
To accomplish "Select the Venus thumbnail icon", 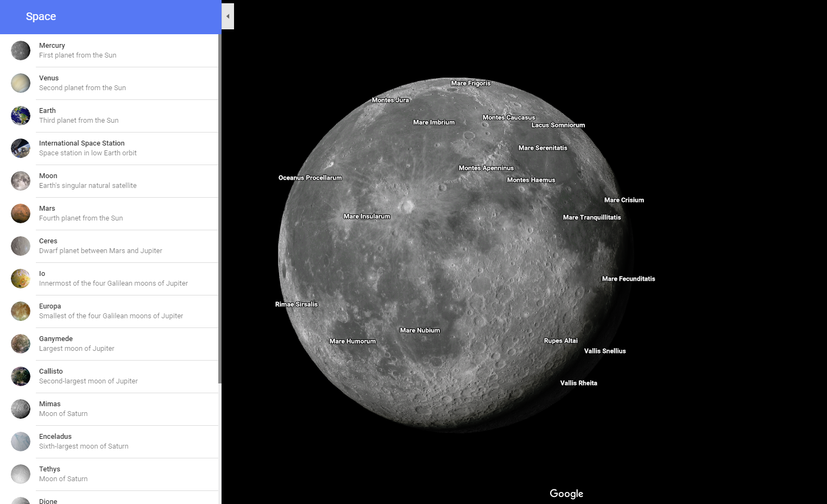I will click(21, 83).
